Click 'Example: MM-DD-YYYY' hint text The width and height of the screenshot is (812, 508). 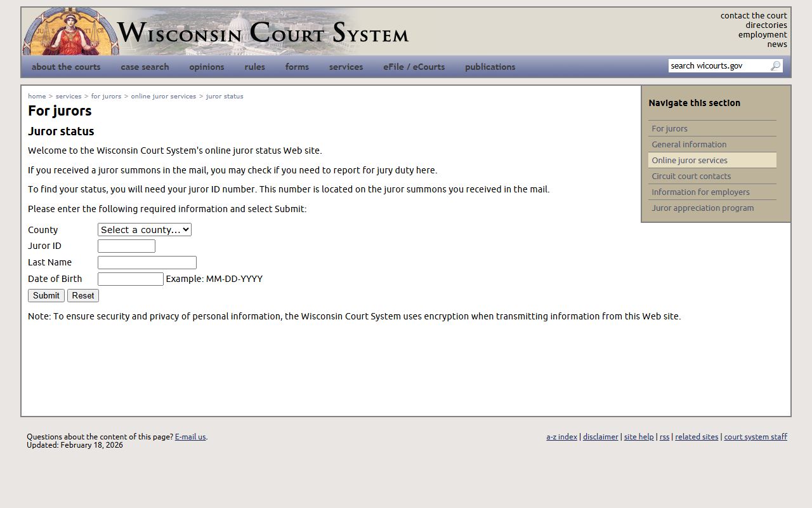point(214,279)
